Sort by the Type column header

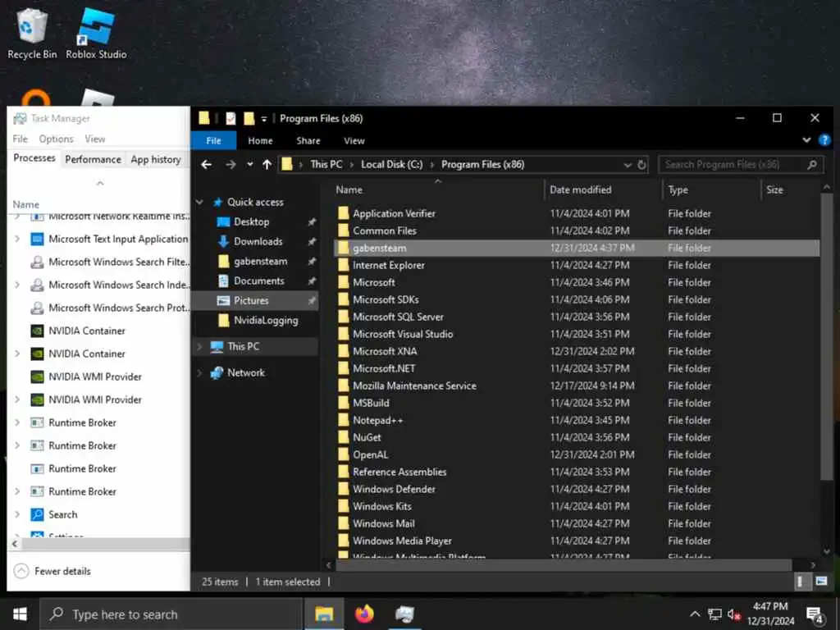click(711, 189)
